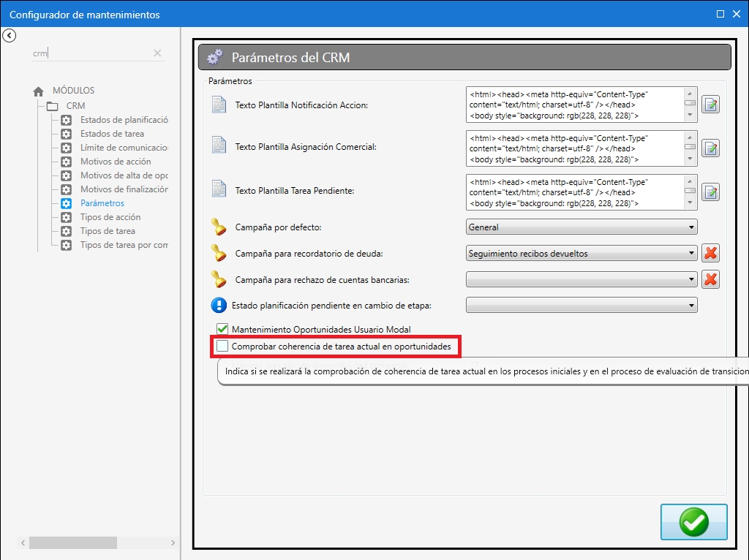This screenshot has height=560, width=749.
Task: Click gear icon beside Motivos de acción
Action: pos(67,162)
